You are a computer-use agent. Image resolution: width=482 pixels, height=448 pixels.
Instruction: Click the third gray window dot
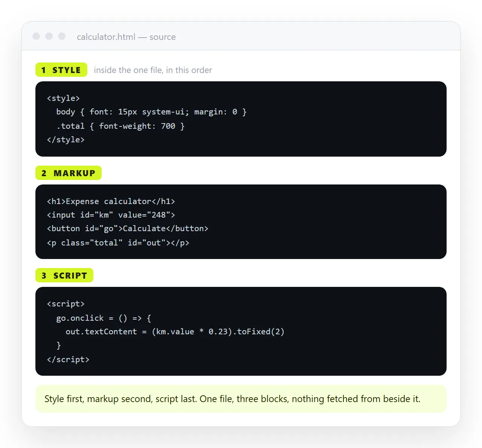point(62,36)
